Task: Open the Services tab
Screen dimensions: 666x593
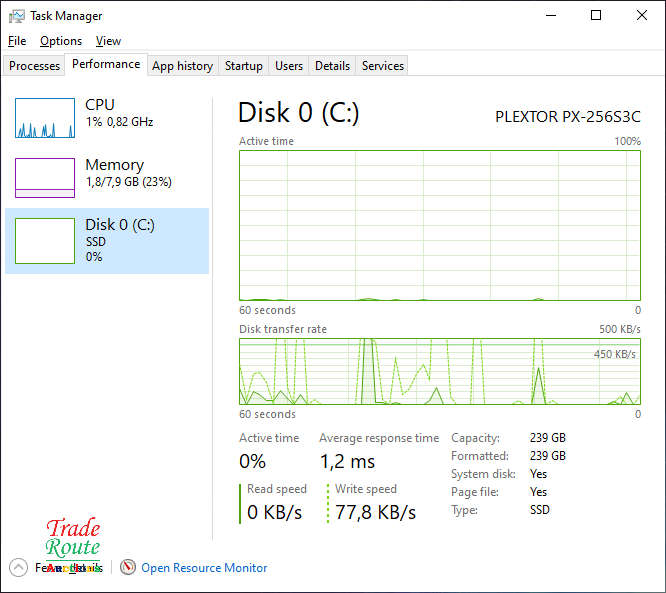Action: [383, 66]
